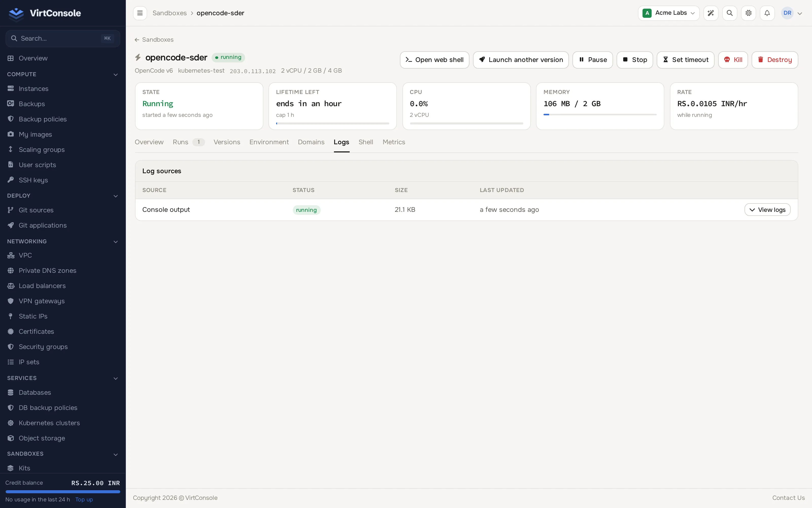Screen dimensions: 812x508
Task: Click the Memory usage progress bar
Action: point(600,115)
